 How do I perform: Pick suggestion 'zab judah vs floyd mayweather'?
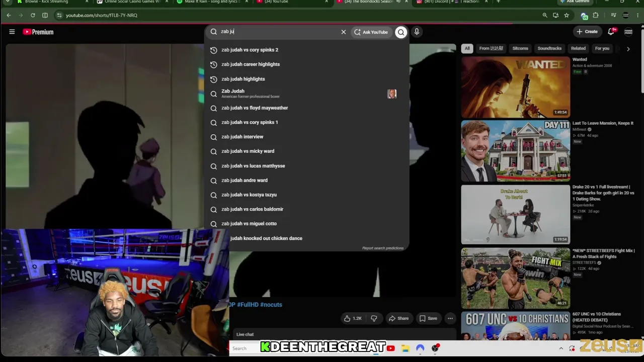[306, 108]
